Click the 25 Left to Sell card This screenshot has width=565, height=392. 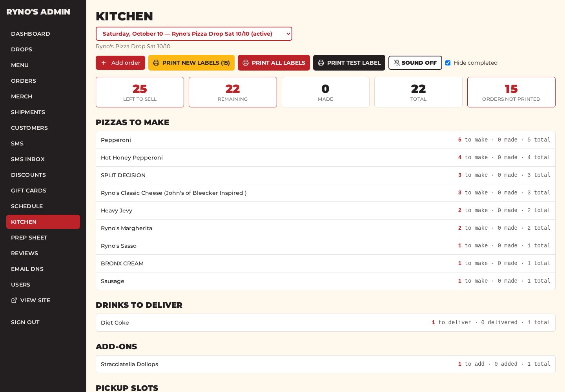pos(140,92)
